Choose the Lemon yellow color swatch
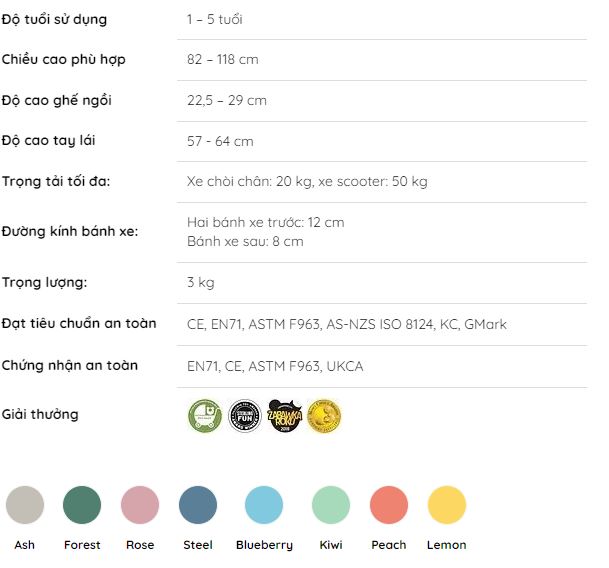The image size is (609, 568). (447, 505)
